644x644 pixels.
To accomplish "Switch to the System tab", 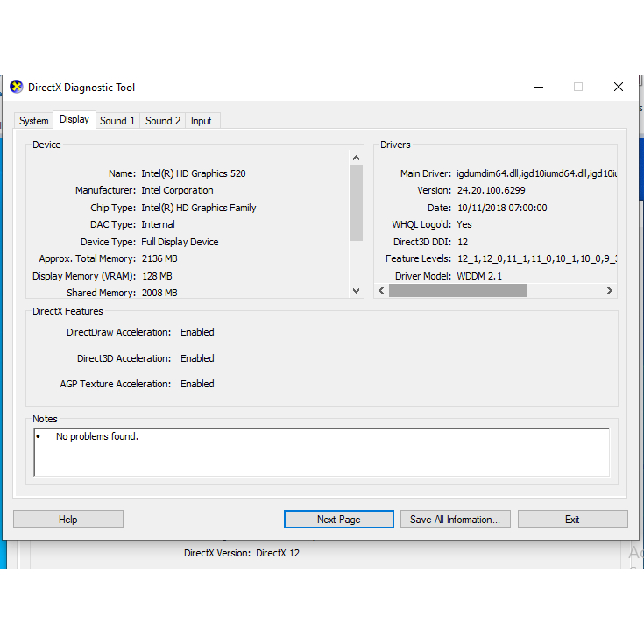I will click(34, 121).
